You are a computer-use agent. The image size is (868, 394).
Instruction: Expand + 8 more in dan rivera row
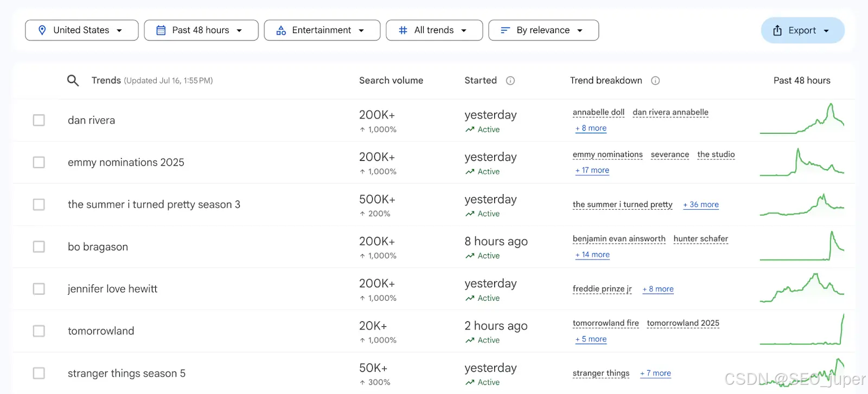(x=591, y=128)
